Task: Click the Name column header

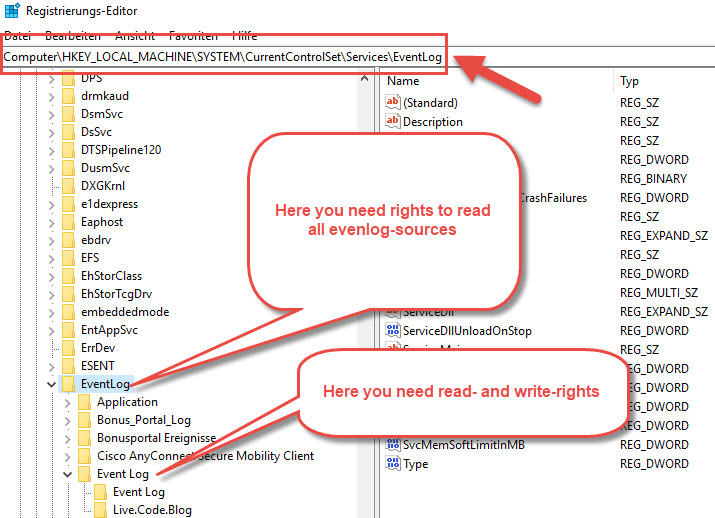Action: point(403,80)
